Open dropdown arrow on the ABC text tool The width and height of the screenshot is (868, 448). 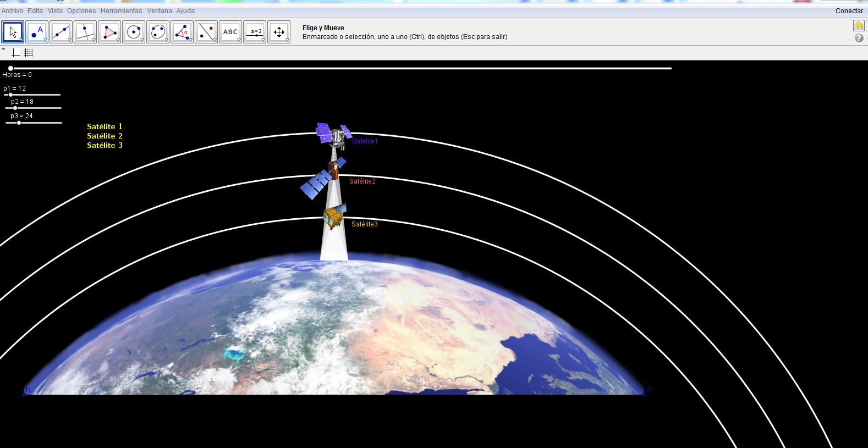[x=239, y=40]
